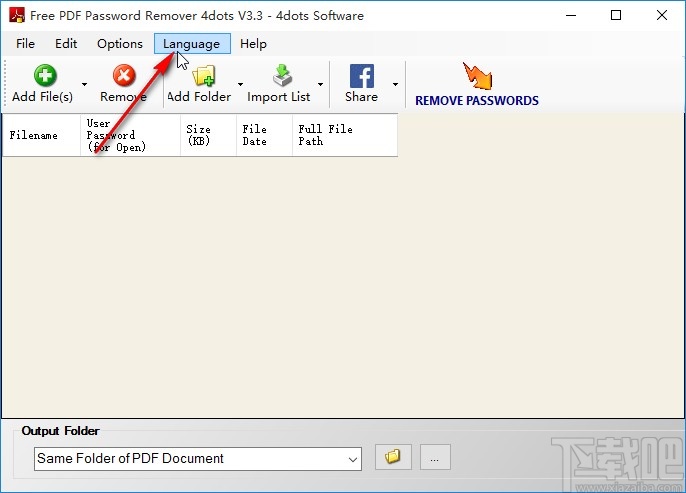Click the Facebook Share icon

[x=362, y=76]
